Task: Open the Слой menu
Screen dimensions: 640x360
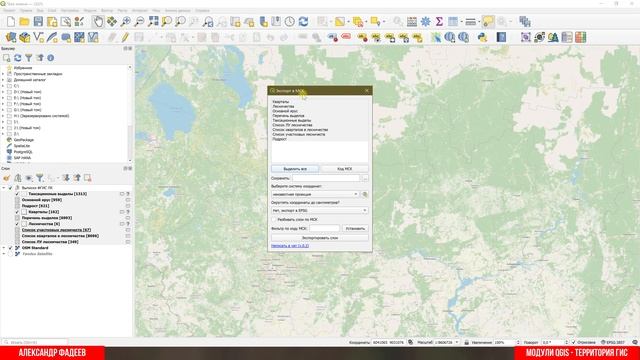Action: coord(52,10)
